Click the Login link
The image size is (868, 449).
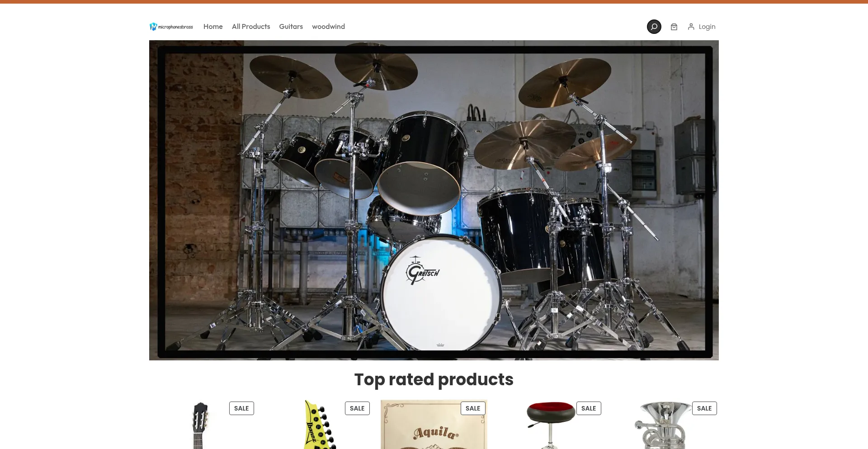click(707, 27)
